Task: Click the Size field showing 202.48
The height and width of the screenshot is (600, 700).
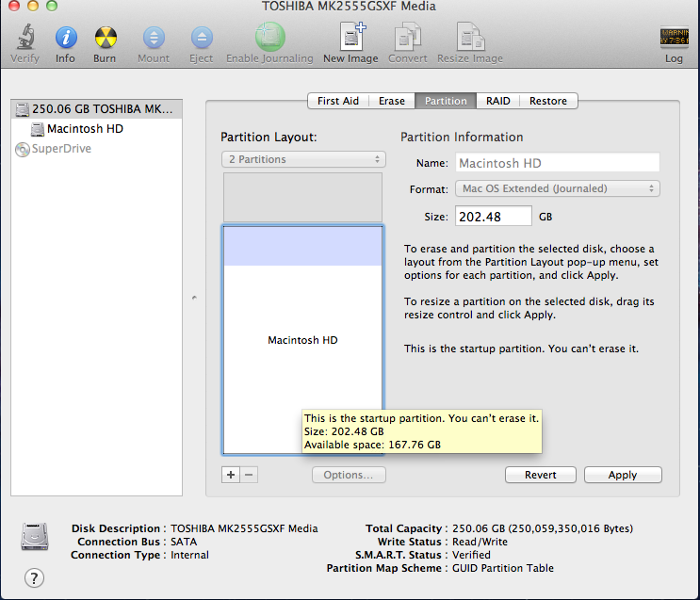Action: (x=494, y=217)
